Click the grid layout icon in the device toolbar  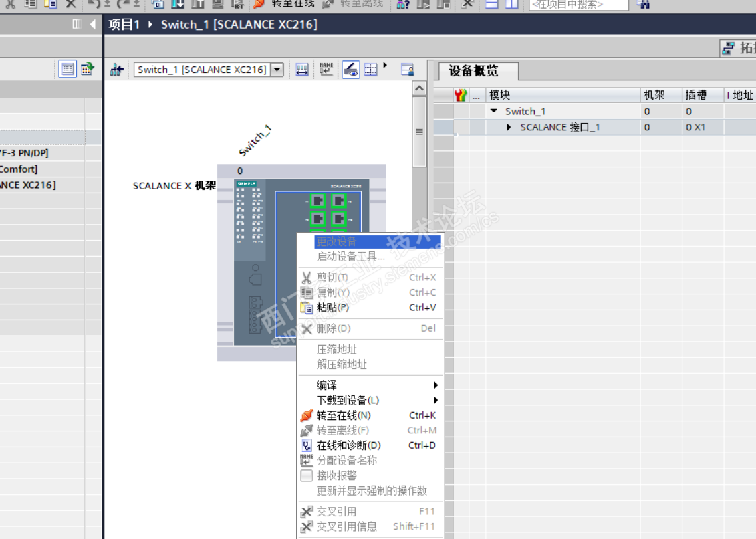tap(371, 70)
